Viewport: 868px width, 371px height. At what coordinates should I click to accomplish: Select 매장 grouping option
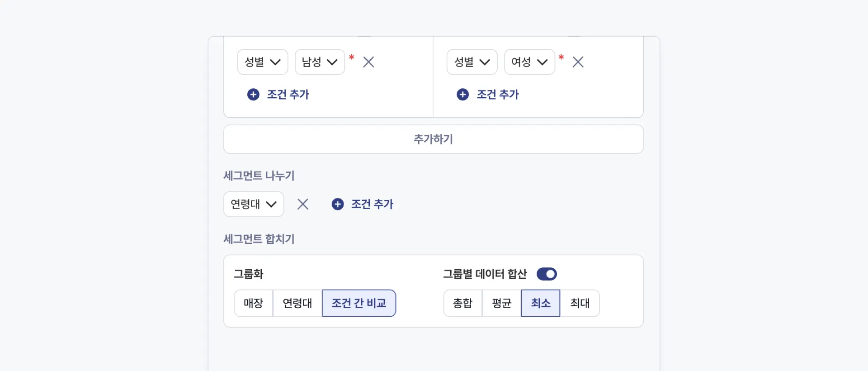(x=253, y=303)
